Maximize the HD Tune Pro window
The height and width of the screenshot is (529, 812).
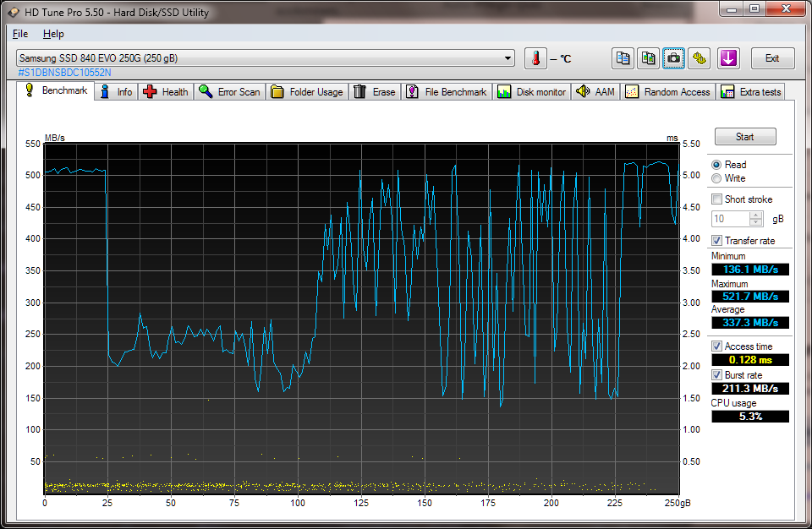754,8
